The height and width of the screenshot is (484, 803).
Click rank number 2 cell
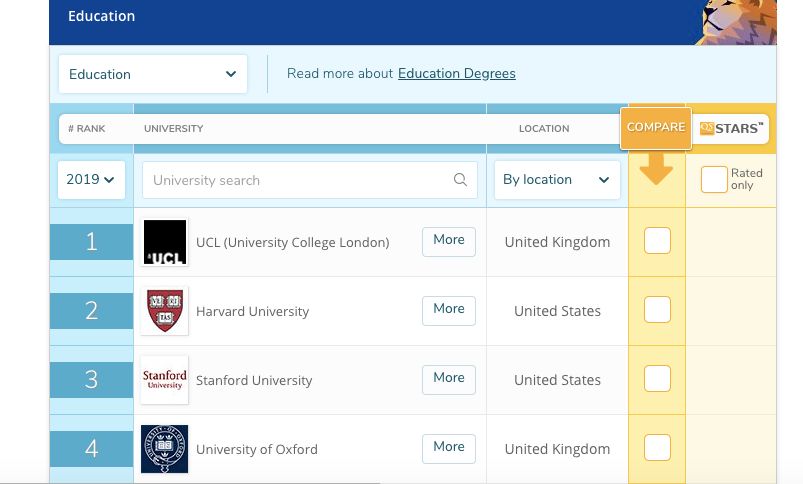click(91, 311)
